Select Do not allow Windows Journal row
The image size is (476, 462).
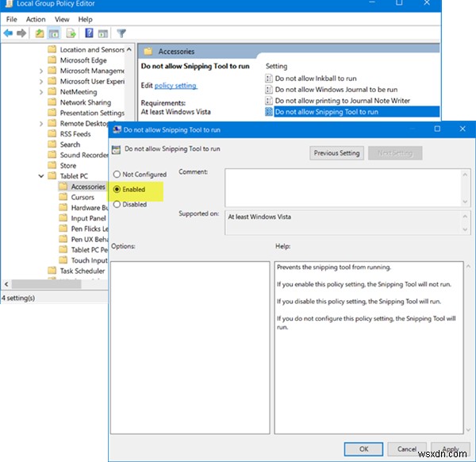pos(336,90)
